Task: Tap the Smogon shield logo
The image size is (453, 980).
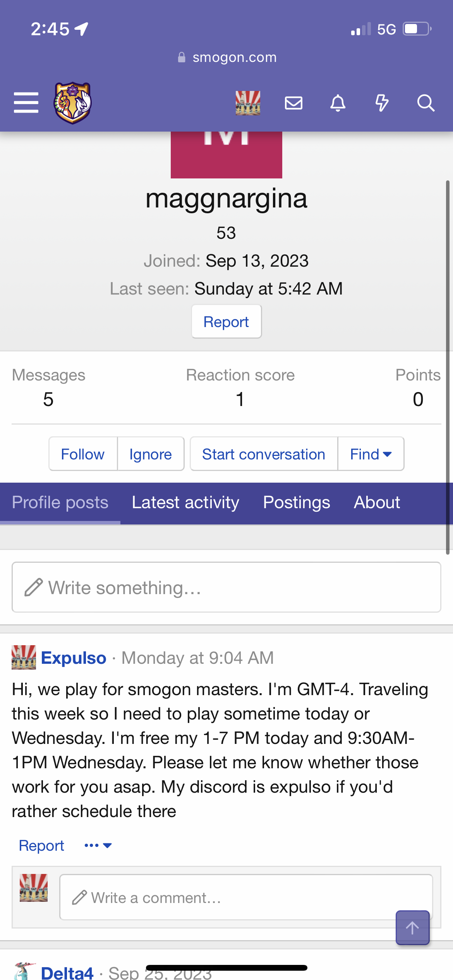Action: [x=72, y=103]
